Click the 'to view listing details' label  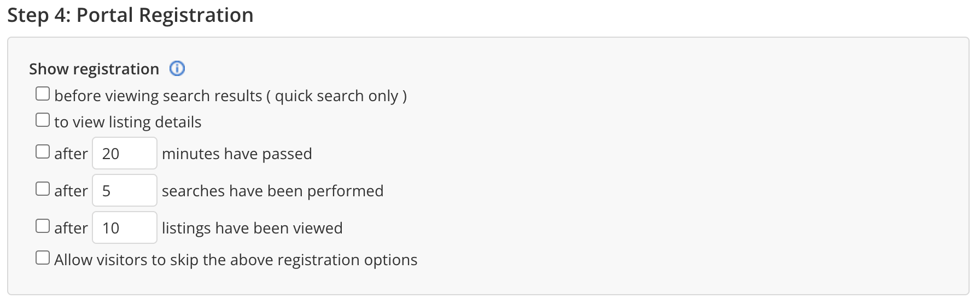128,122
